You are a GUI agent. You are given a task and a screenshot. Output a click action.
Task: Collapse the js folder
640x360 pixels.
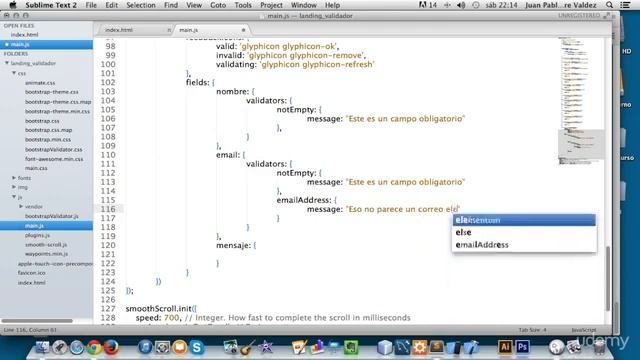click(x=14, y=197)
